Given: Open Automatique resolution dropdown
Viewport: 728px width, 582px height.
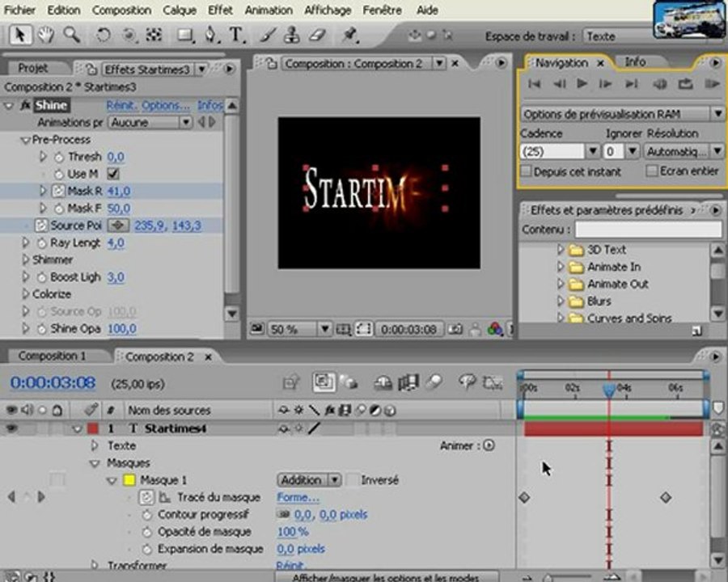Looking at the screenshot, I should coord(684,151).
